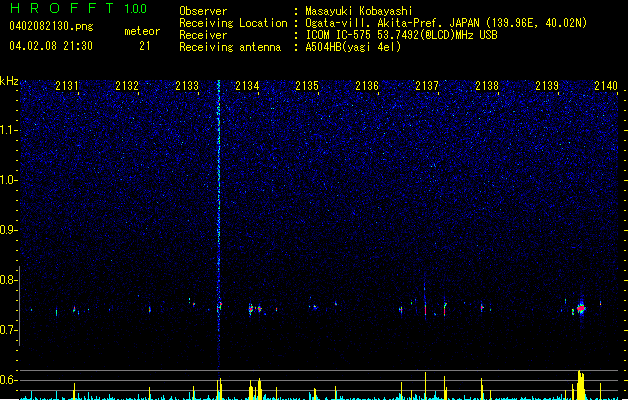Click time marker 2138

click(x=487, y=86)
